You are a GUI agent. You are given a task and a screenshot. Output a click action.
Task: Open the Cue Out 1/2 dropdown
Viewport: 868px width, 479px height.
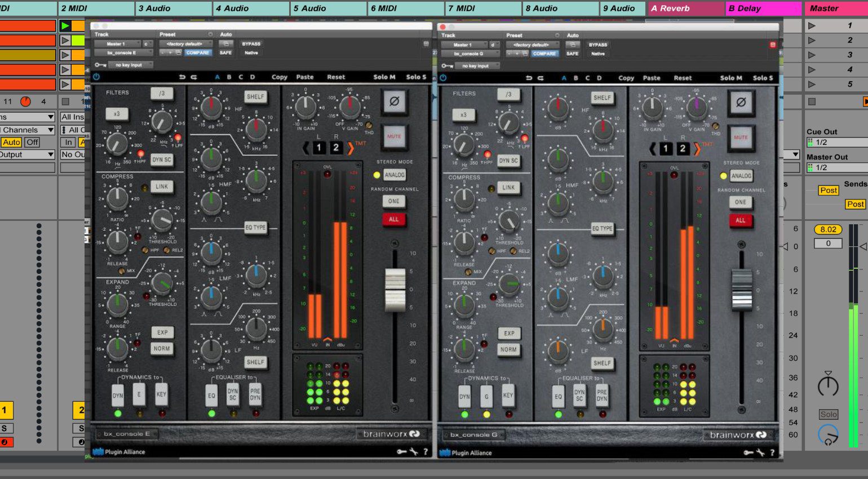pyautogui.click(x=838, y=142)
